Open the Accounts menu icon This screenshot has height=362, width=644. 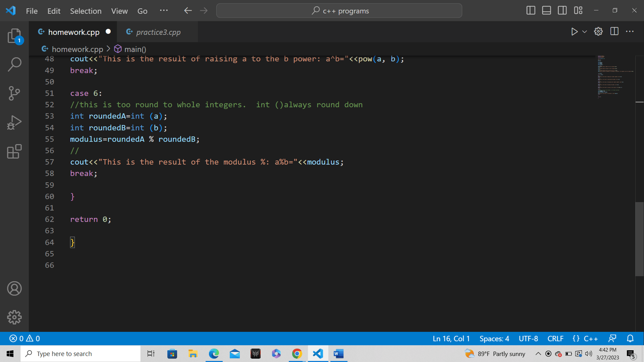(14, 289)
